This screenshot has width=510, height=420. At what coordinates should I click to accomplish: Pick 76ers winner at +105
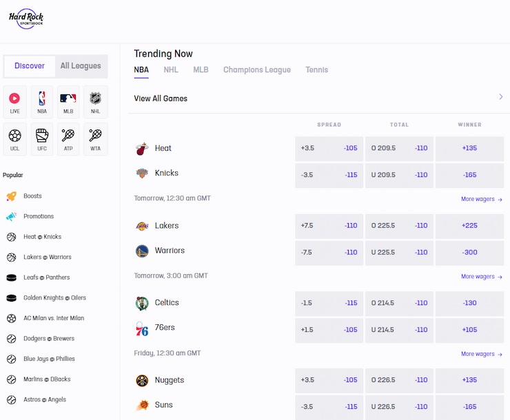[x=469, y=330]
